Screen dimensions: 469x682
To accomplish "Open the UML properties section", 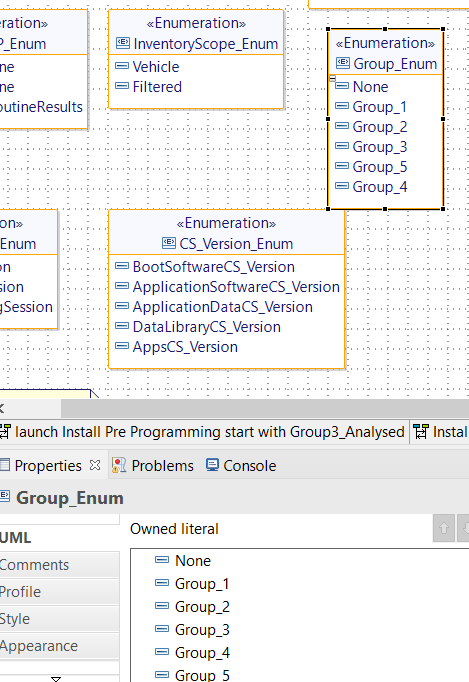I will pyautogui.click(x=59, y=538).
